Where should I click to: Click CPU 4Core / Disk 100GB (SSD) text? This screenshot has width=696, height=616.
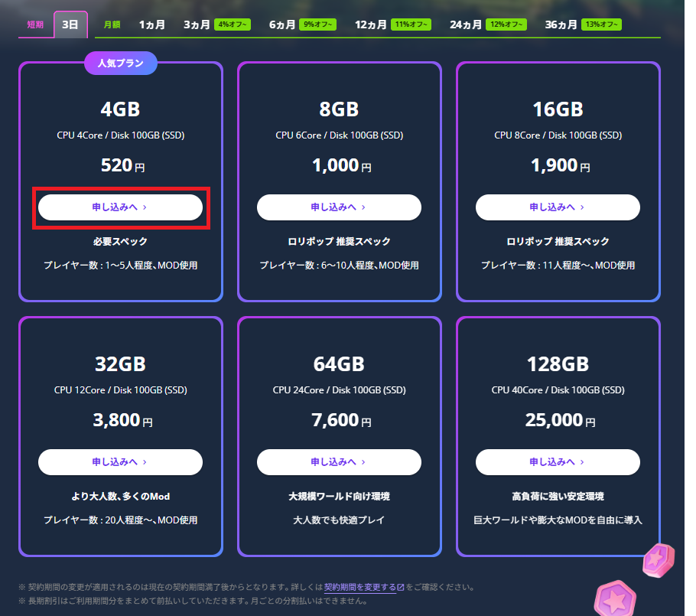click(x=120, y=135)
